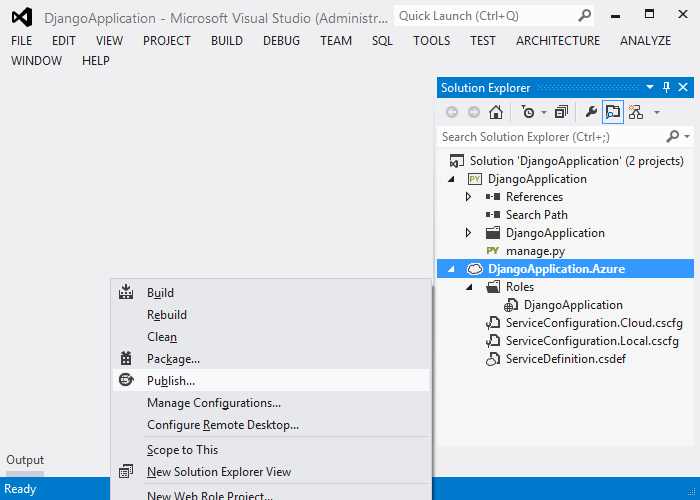Screen dimensions: 700x500
Task: Click the PY project icon for DjangoApplication
Action: [475, 179]
